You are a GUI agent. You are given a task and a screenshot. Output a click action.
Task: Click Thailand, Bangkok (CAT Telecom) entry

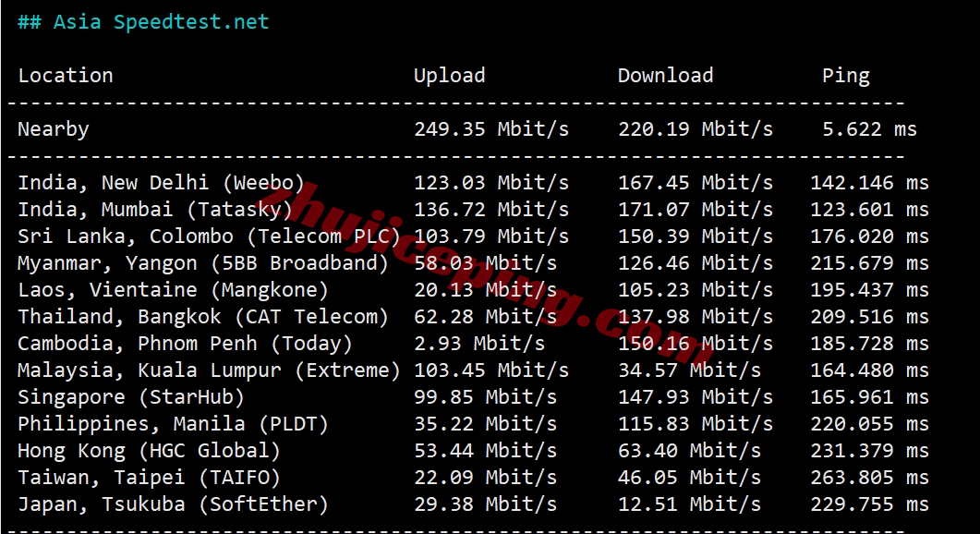(x=203, y=317)
